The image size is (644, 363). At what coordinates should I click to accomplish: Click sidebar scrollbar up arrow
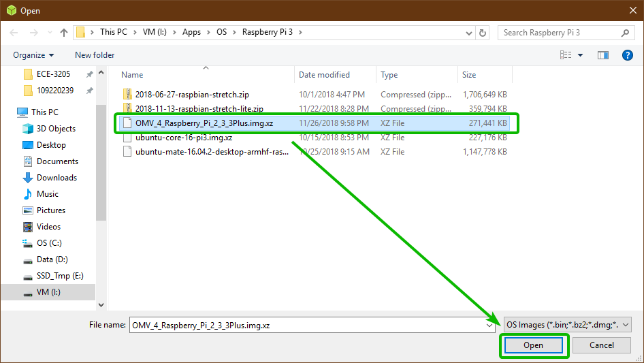click(x=101, y=72)
